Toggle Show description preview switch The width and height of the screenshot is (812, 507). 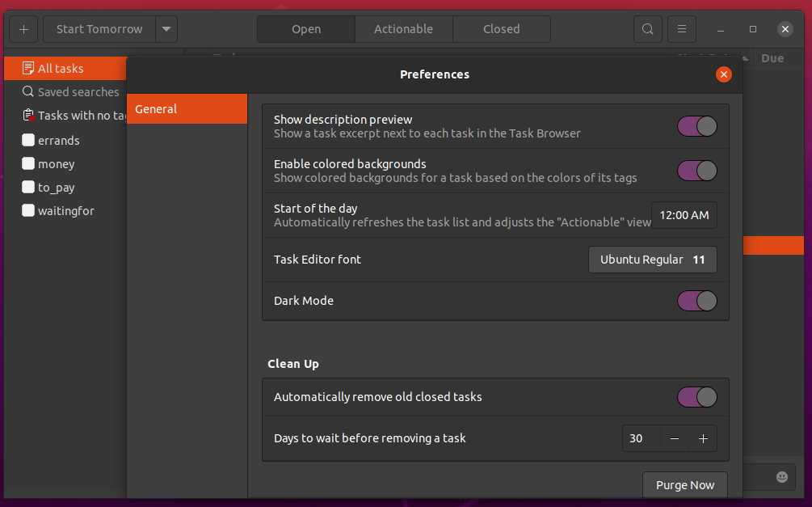tap(696, 126)
